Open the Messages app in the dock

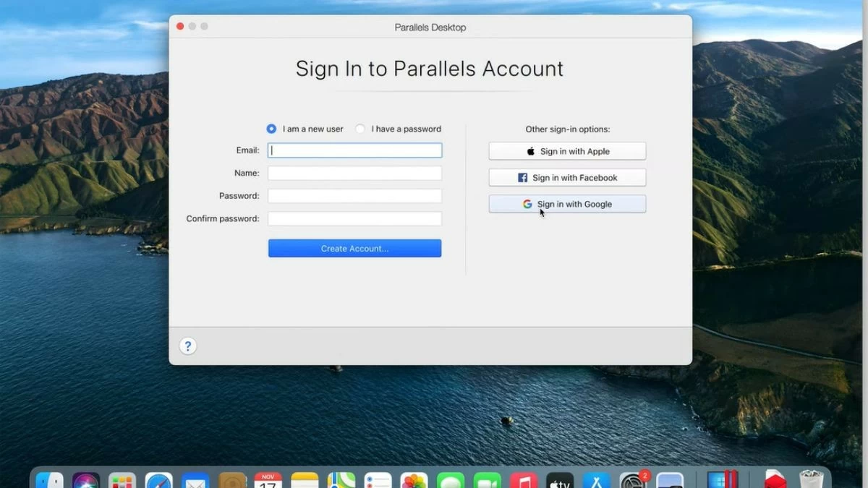point(451,481)
